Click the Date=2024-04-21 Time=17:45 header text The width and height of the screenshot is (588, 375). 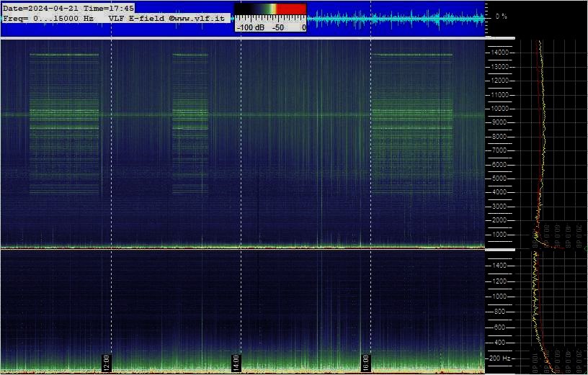tap(68, 8)
